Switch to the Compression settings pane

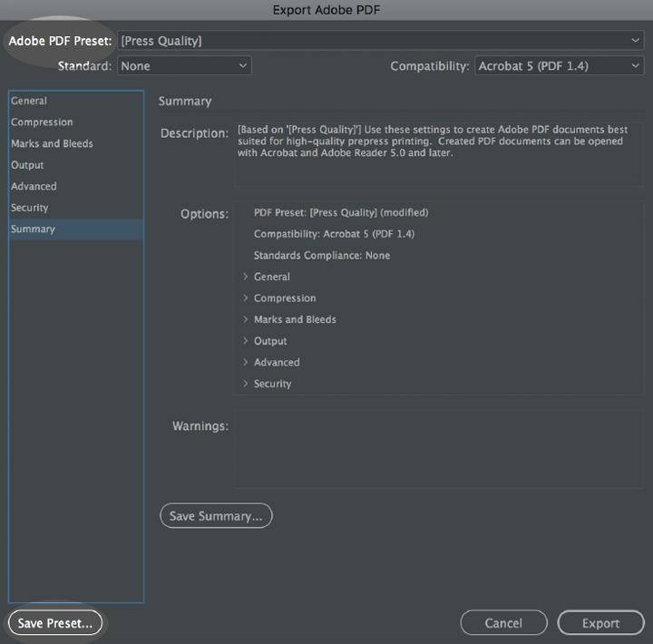tap(42, 122)
